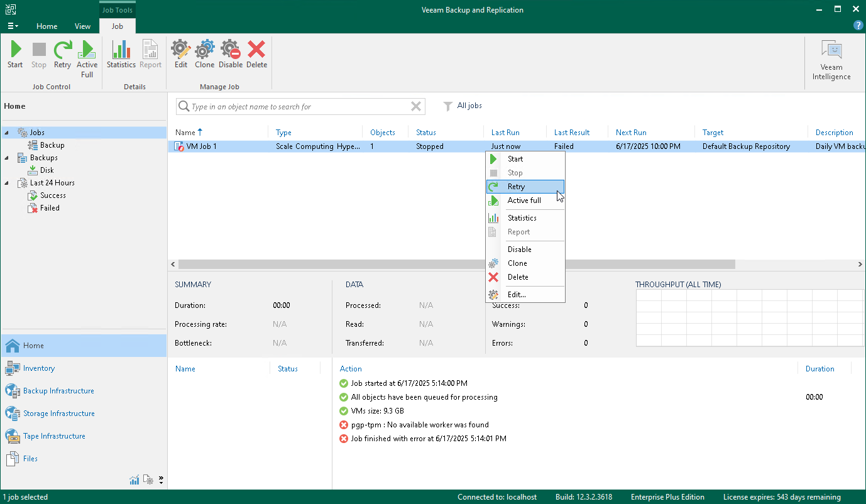Click the small chart icon below navigation pane
This screenshot has width=866, height=504.
click(x=134, y=480)
